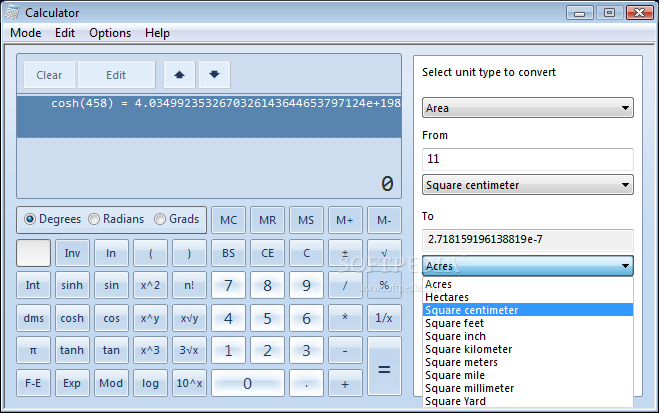
Task: Click the tanh function button
Action: (72, 350)
